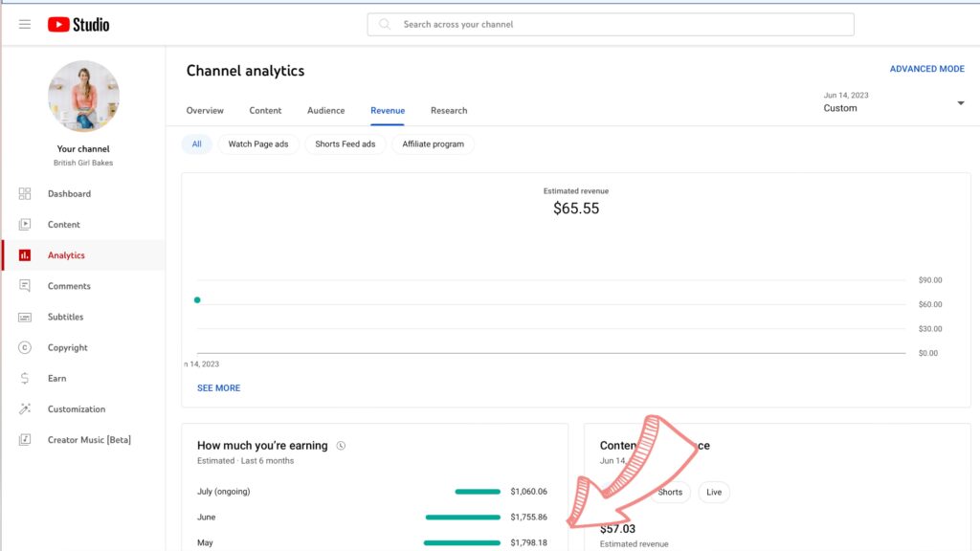Click the channel profile picture
Viewport: 980px width, 551px height.
(83, 97)
